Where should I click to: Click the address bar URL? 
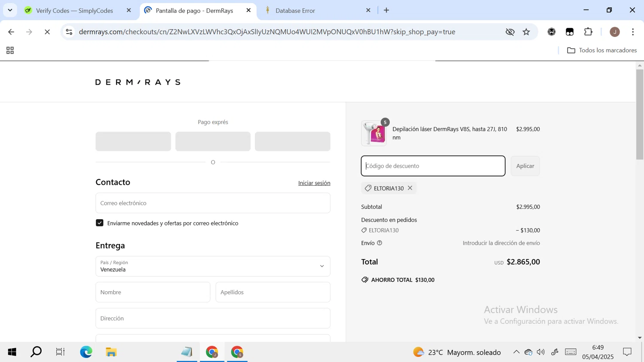coord(267,32)
